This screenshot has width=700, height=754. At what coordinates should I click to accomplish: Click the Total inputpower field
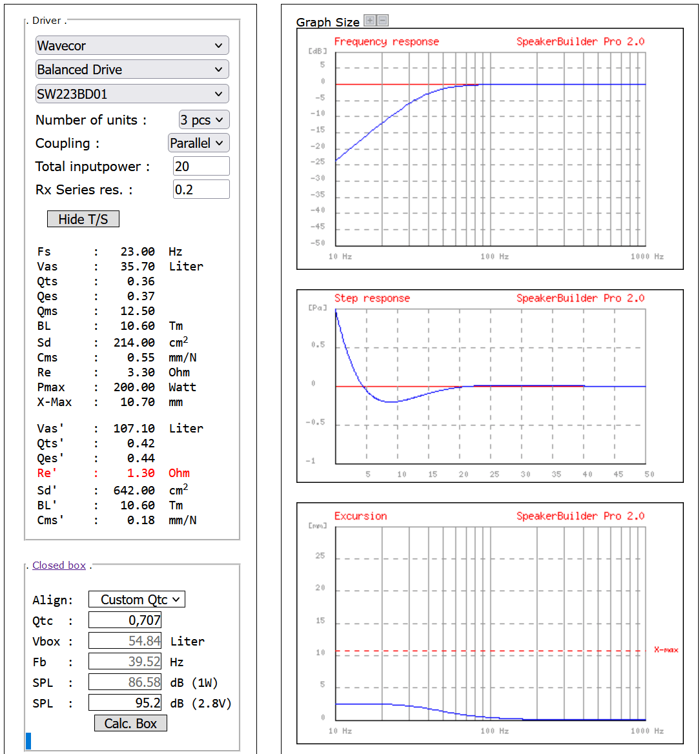[201, 167]
